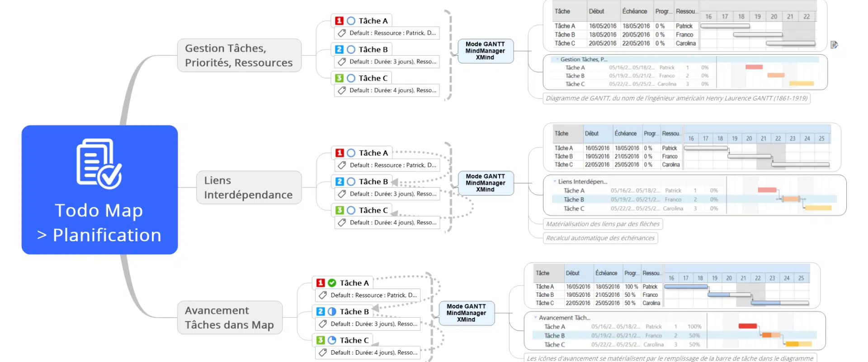The height and width of the screenshot is (362, 868).
Task: Click quarter-progress pie icon on Avancement Tâche C
Action: pyautogui.click(x=332, y=340)
